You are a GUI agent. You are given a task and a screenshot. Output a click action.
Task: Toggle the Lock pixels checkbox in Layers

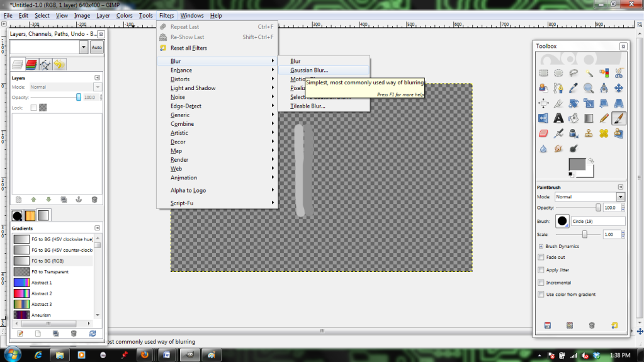coord(33,108)
